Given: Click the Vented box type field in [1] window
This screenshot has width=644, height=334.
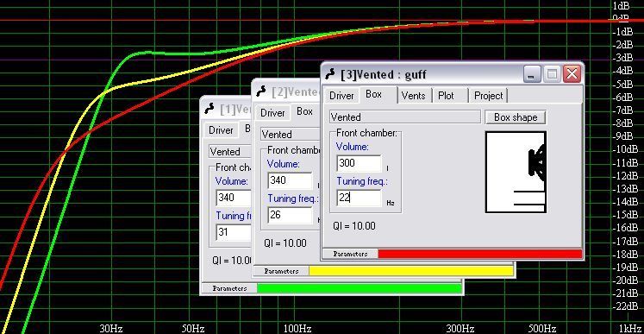Looking at the screenshot, I should pyautogui.click(x=230, y=151).
